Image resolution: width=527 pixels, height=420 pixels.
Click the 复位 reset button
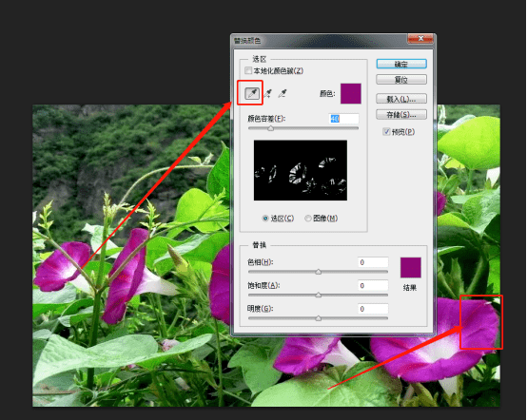pyautogui.click(x=401, y=80)
